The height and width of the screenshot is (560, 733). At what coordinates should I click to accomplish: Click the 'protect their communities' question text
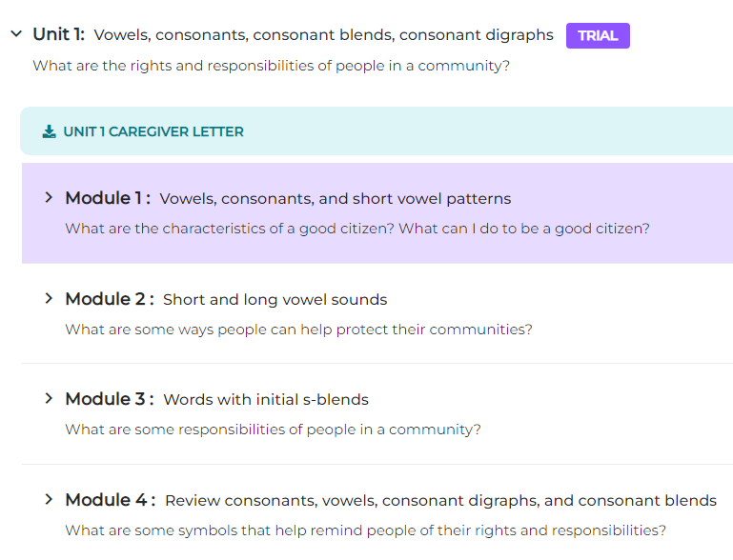coord(298,330)
